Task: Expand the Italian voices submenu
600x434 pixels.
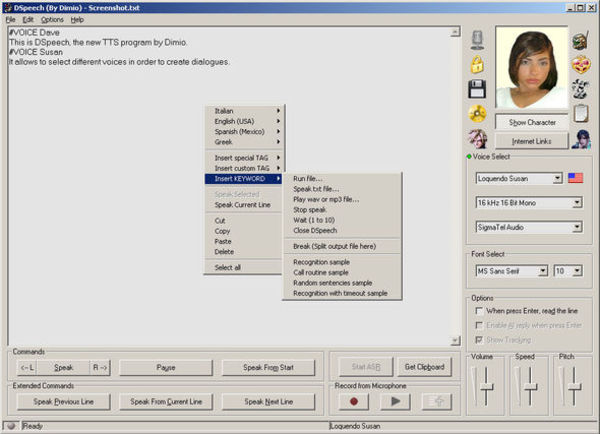Action: click(244, 111)
